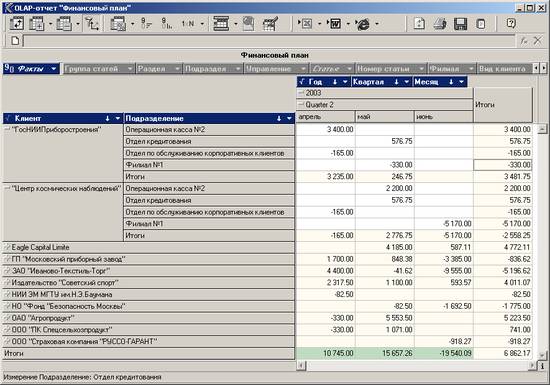Toggle sort arrow on Подразделение header

pyautogui.click(x=279, y=119)
